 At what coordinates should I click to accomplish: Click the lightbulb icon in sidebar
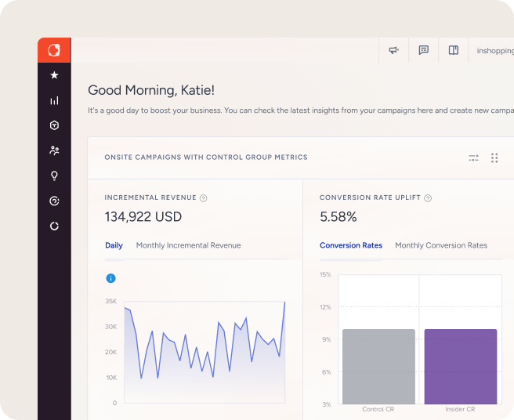(x=54, y=176)
